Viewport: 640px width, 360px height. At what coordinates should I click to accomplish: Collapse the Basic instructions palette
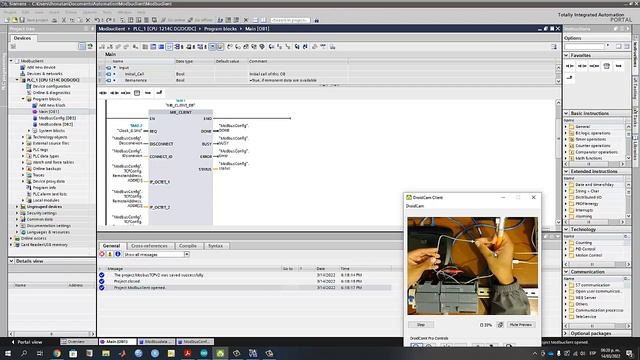tap(567, 113)
